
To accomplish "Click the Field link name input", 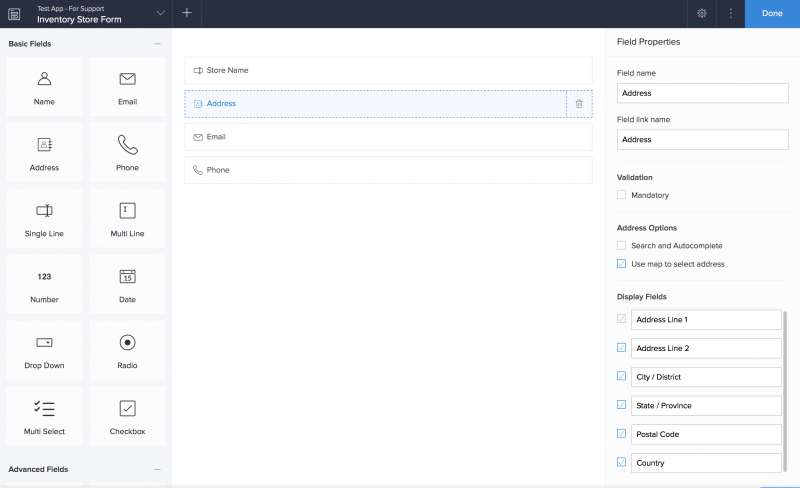I will [703, 140].
